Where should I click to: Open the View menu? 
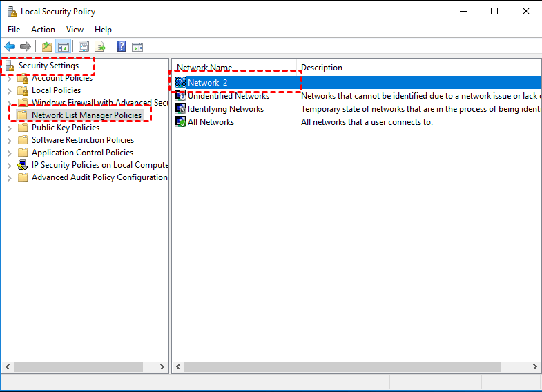tap(75, 30)
